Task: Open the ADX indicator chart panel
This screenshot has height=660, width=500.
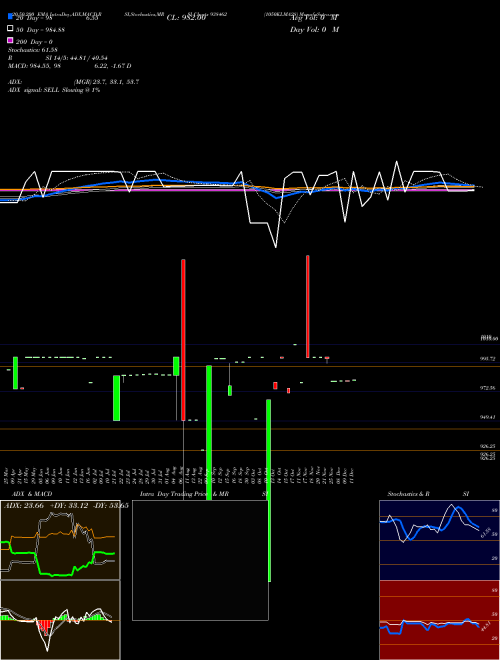Action: click(x=60, y=540)
